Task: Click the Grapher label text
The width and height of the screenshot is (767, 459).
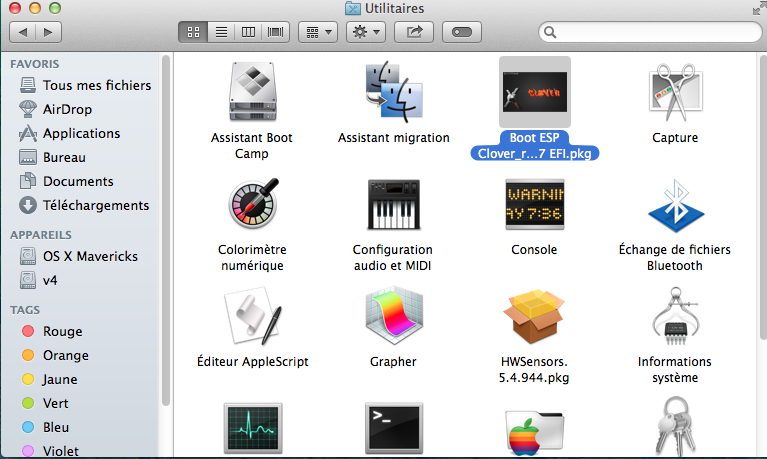Action: [x=393, y=362]
